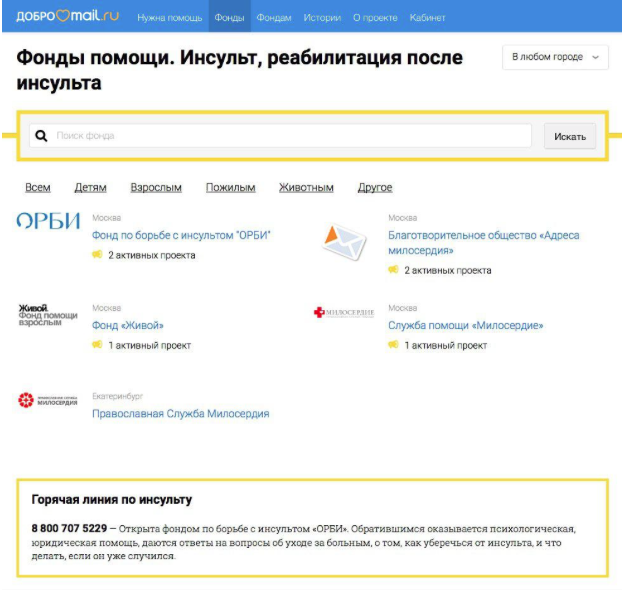Click '2 активных проекта' under Адреса милосердия
This screenshot has height=590, width=624.
pos(448,271)
